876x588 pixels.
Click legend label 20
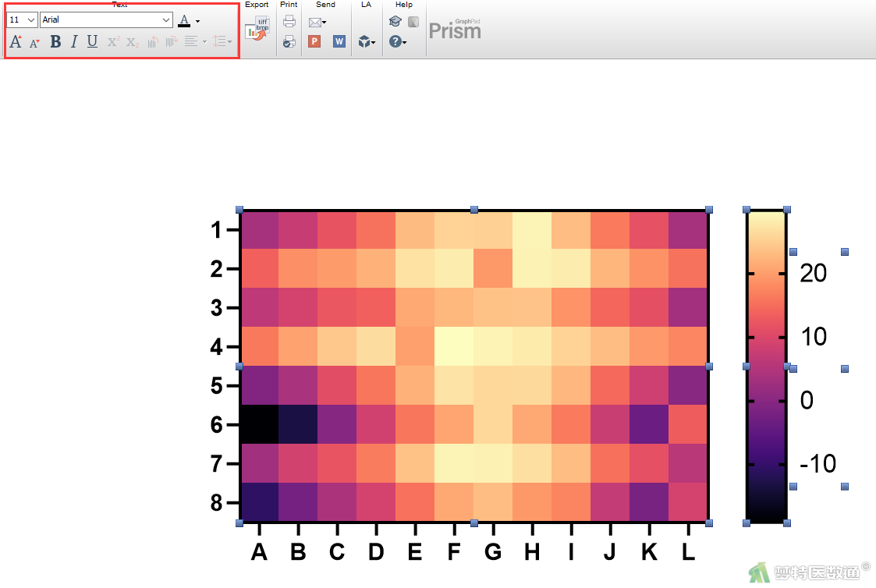tap(813, 273)
